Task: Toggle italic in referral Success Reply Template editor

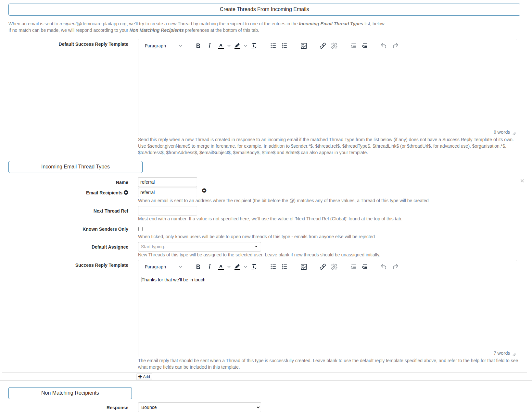Action: pyautogui.click(x=209, y=267)
